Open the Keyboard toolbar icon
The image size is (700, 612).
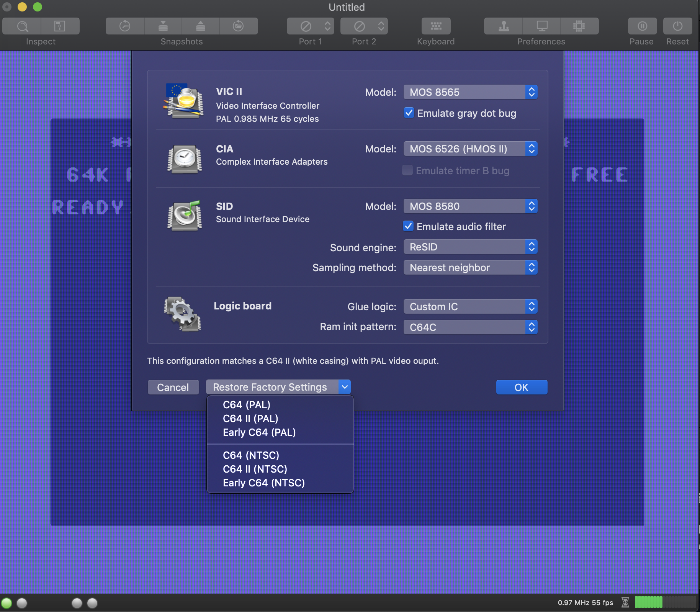click(436, 26)
